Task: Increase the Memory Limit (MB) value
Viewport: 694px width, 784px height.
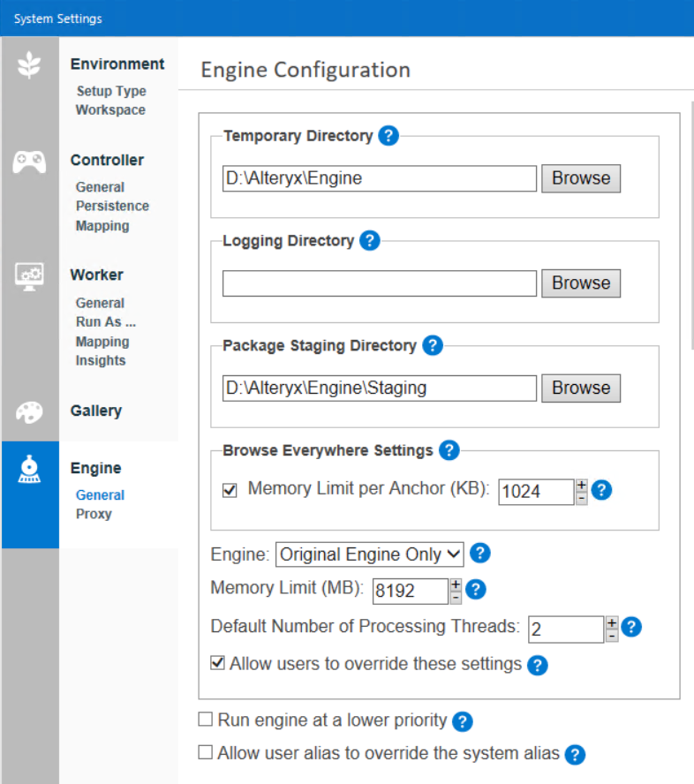Action: pyautogui.click(x=456, y=584)
